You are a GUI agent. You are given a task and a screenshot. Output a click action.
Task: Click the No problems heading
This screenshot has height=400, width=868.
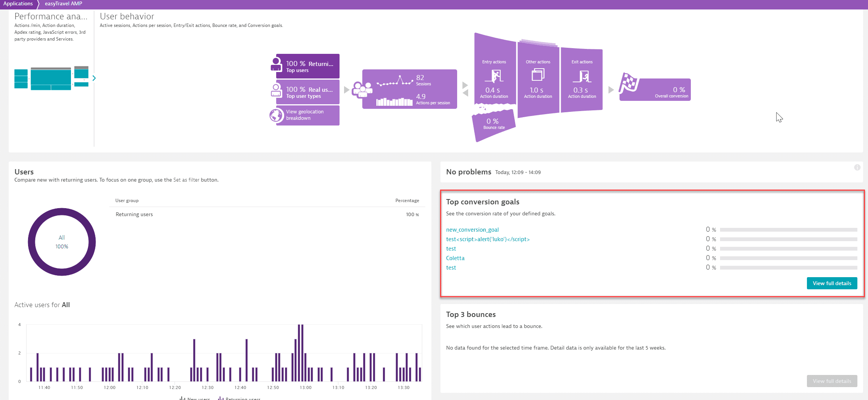pyautogui.click(x=469, y=172)
